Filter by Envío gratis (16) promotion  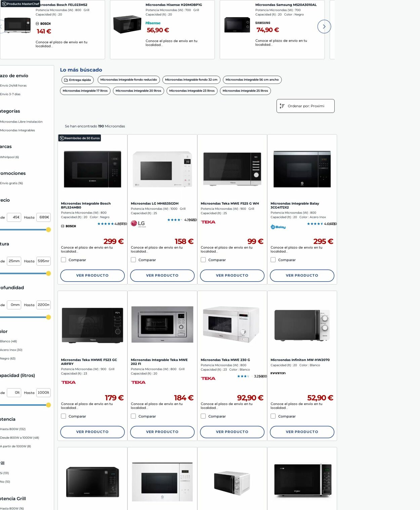coord(11,183)
